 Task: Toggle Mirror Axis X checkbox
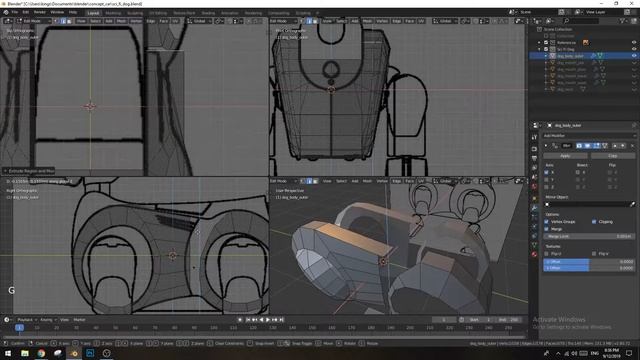(x=546, y=172)
